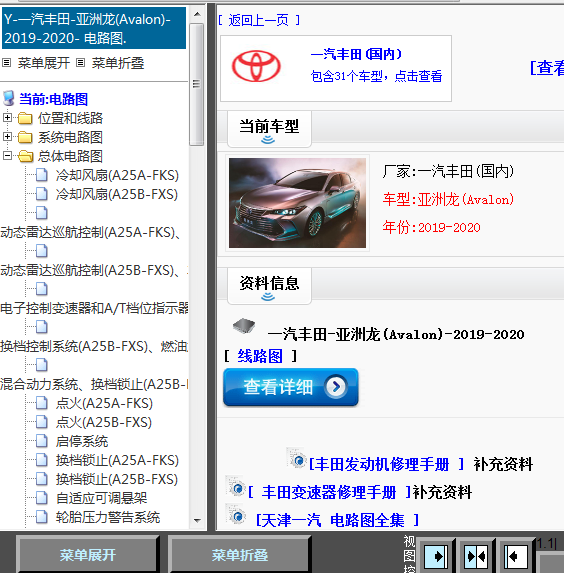
Task: Click the document icon beside 换档锁止(A25A-FKS)
Action: coord(42,460)
